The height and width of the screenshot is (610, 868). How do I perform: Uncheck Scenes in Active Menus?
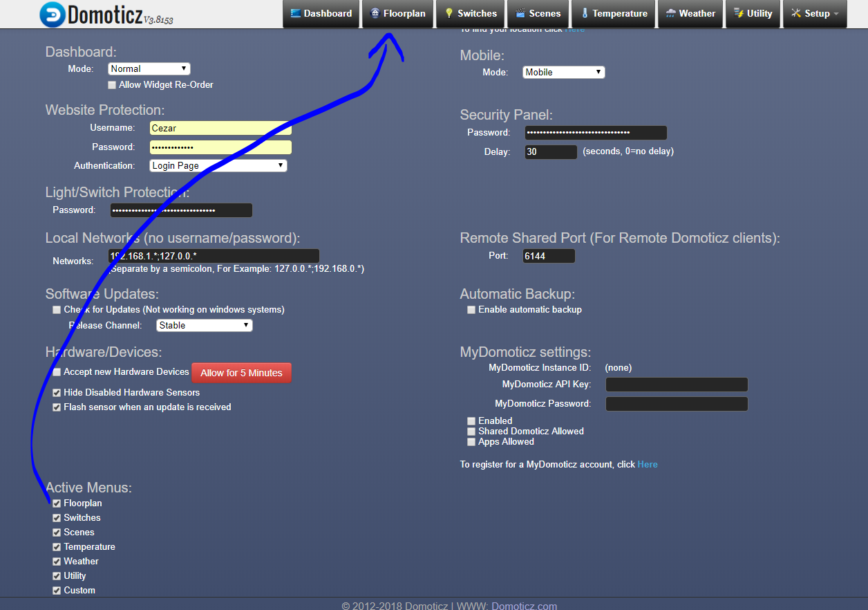(57, 533)
